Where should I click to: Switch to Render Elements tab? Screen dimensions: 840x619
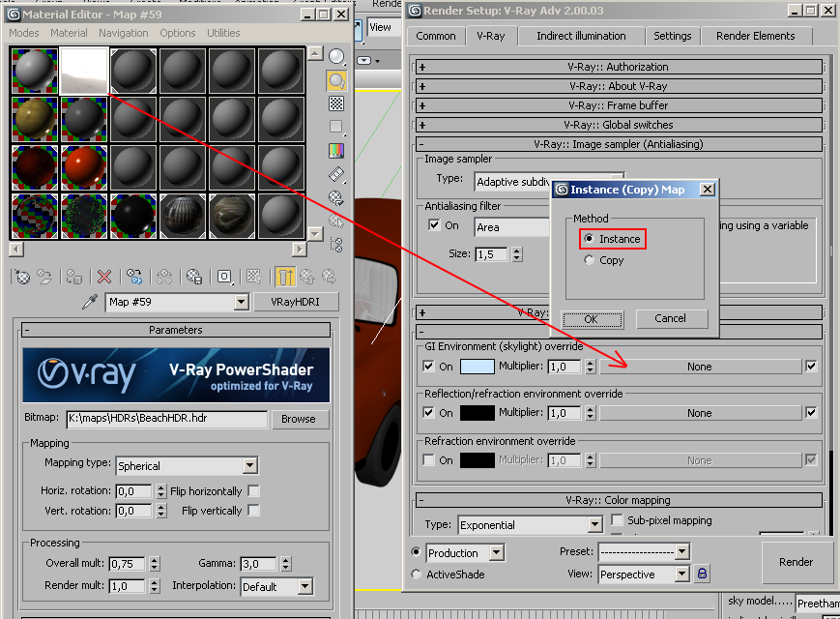coord(755,36)
